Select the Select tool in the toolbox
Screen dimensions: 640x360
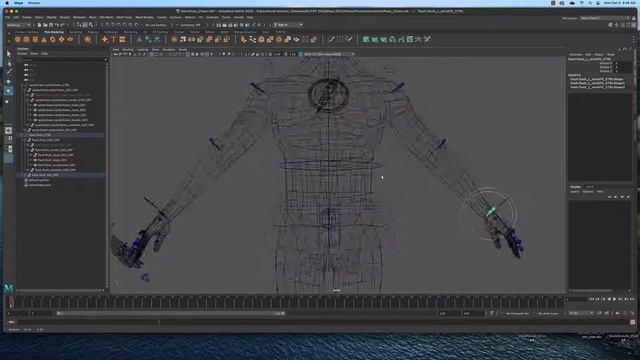pyautogui.click(x=9, y=53)
